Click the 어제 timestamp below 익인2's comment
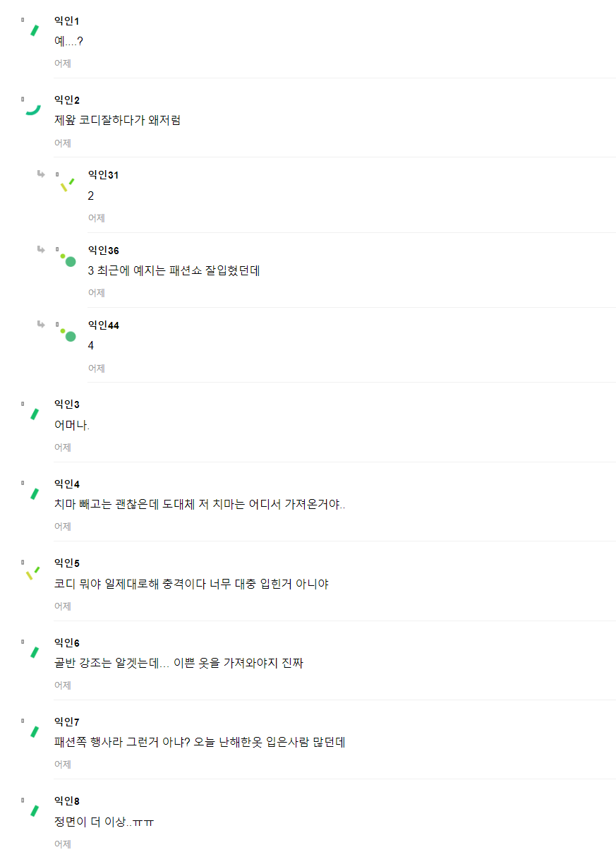Screen dimensions: 616x857 pos(63,143)
